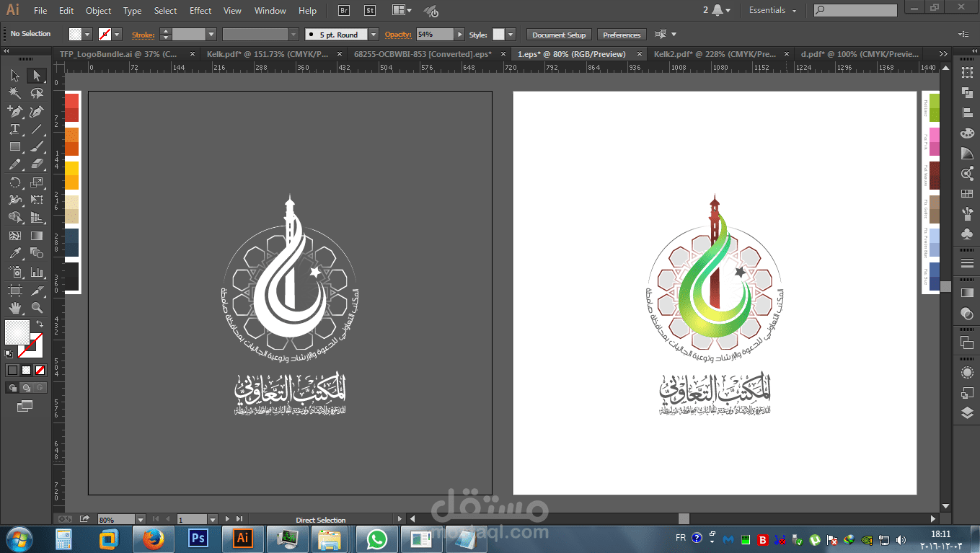980x553 pixels.
Task: Open the Stroke panel icon
Action: point(967,263)
